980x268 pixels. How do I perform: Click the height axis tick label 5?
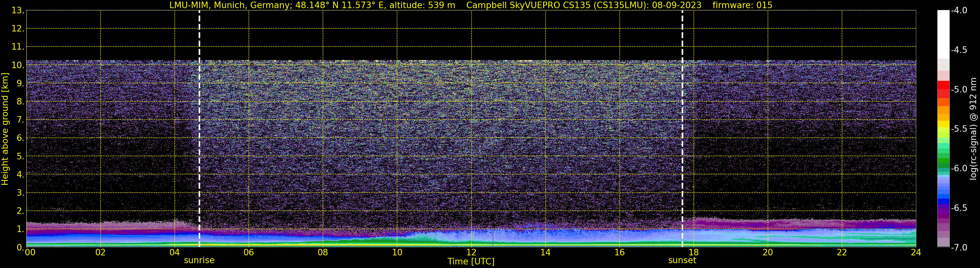[20, 156]
